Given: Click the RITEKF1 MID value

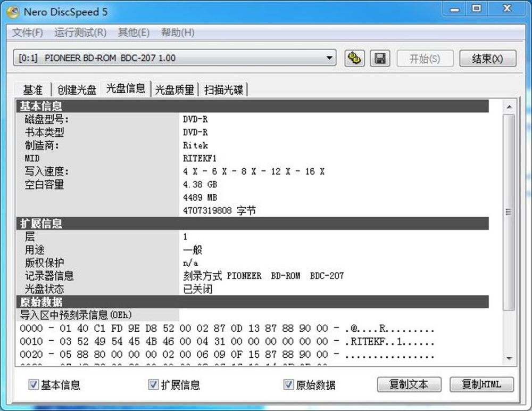Looking at the screenshot, I should coord(199,159).
